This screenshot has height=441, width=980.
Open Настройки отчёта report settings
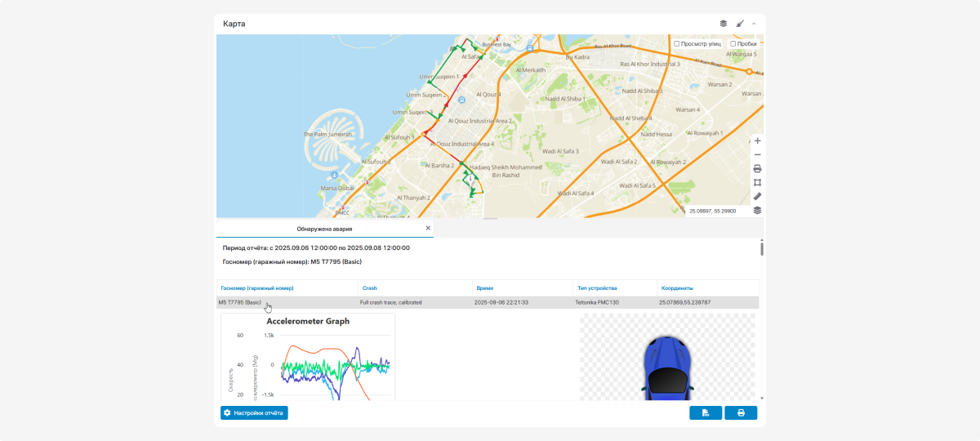tap(254, 413)
